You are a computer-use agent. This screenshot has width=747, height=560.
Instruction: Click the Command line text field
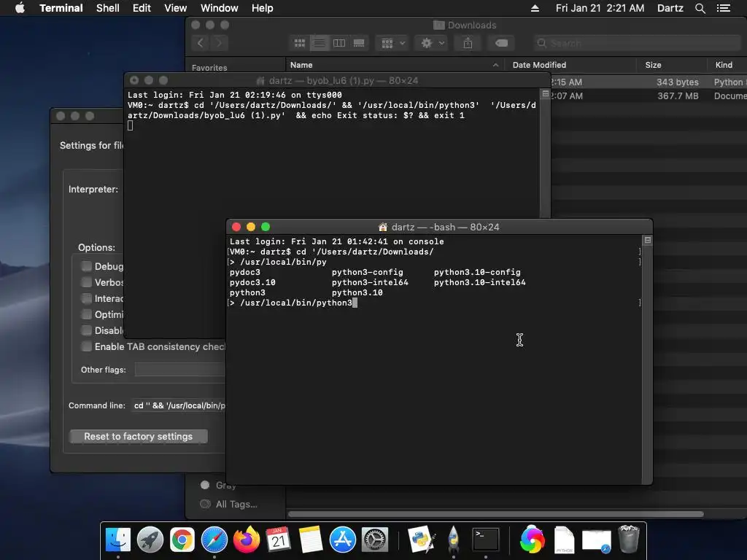point(179,405)
